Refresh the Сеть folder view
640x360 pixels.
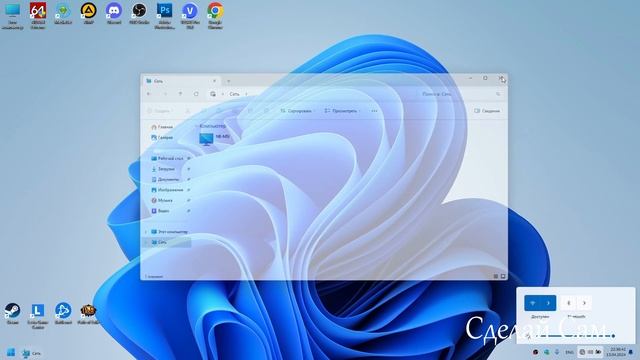(196, 94)
